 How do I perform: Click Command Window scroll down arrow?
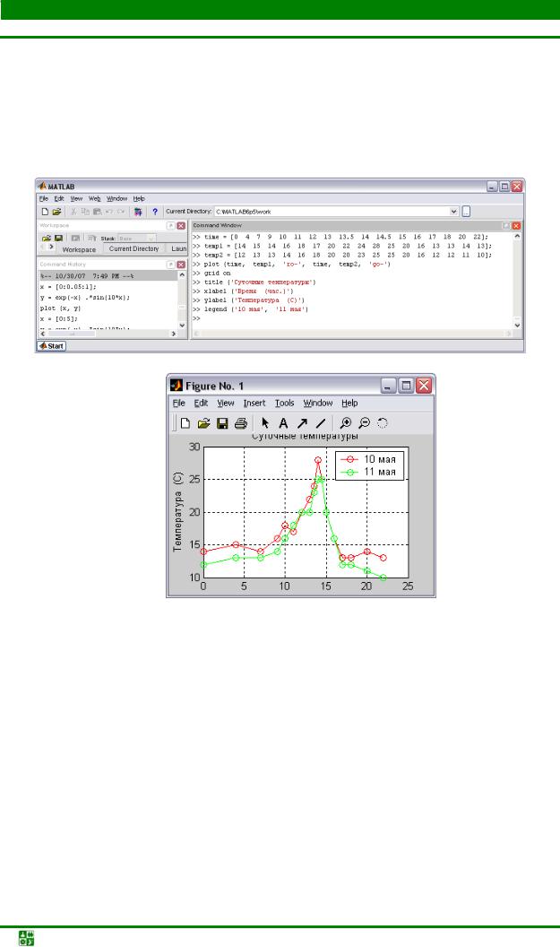point(517,325)
